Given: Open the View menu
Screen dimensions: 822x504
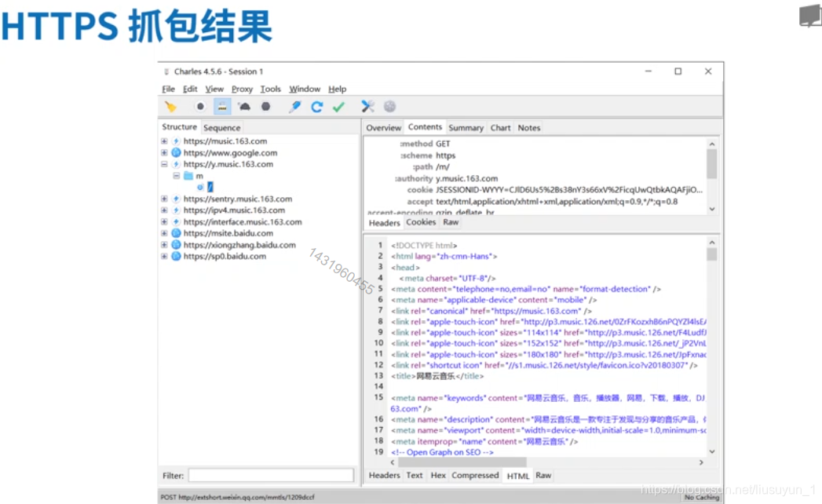Looking at the screenshot, I should pyautogui.click(x=214, y=89).
